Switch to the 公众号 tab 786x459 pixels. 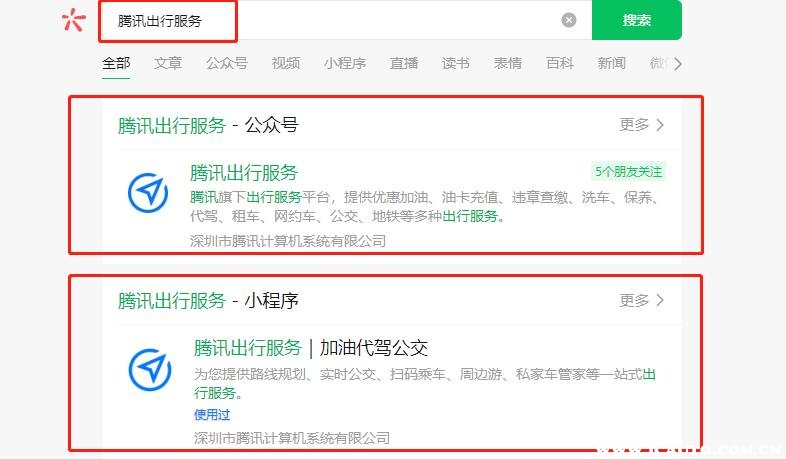(226, 63)
